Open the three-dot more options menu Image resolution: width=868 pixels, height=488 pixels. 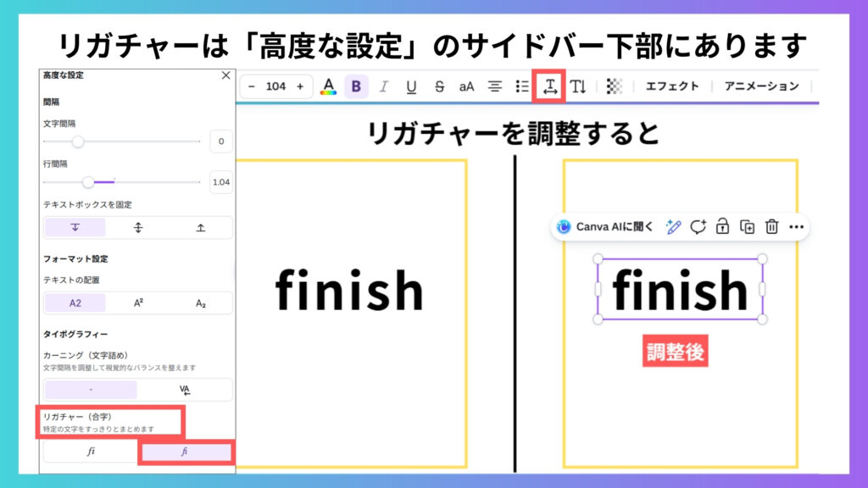point(796,226)
